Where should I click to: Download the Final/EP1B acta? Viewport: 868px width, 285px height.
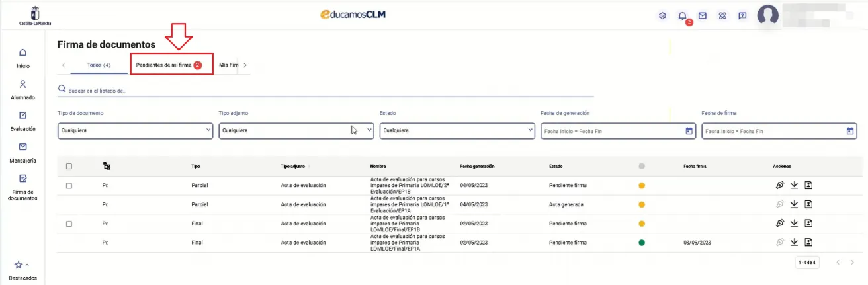click(795, 224)
